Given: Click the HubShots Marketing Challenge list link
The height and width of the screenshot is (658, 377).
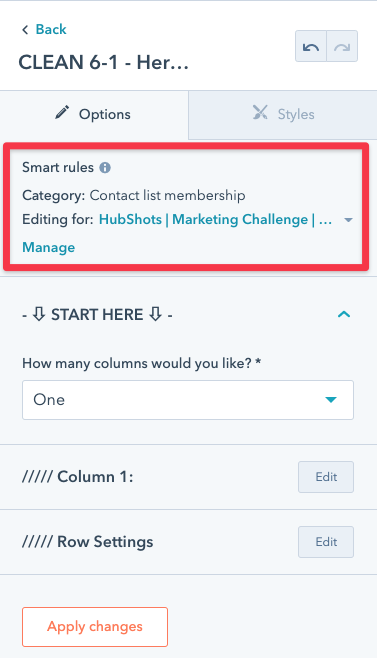Looking at the screenshot, I should pyautogui.click(x=215, y=219).
